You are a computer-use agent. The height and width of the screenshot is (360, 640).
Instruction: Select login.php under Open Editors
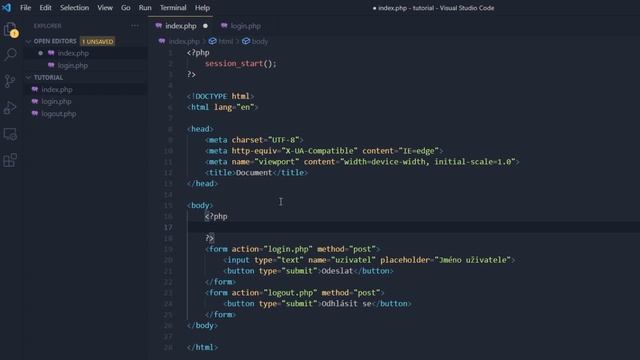pyautogui.click(x=73, y=65)
